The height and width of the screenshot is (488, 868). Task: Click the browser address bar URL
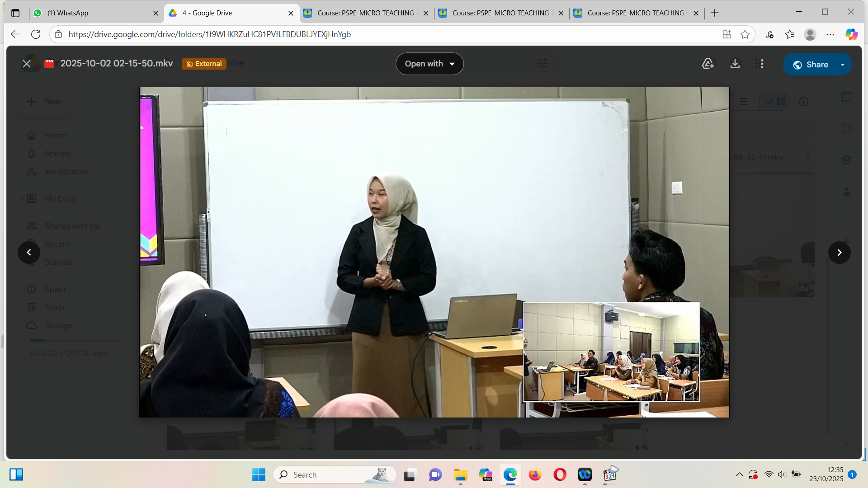pyautogui.click(x=209, y=34)
